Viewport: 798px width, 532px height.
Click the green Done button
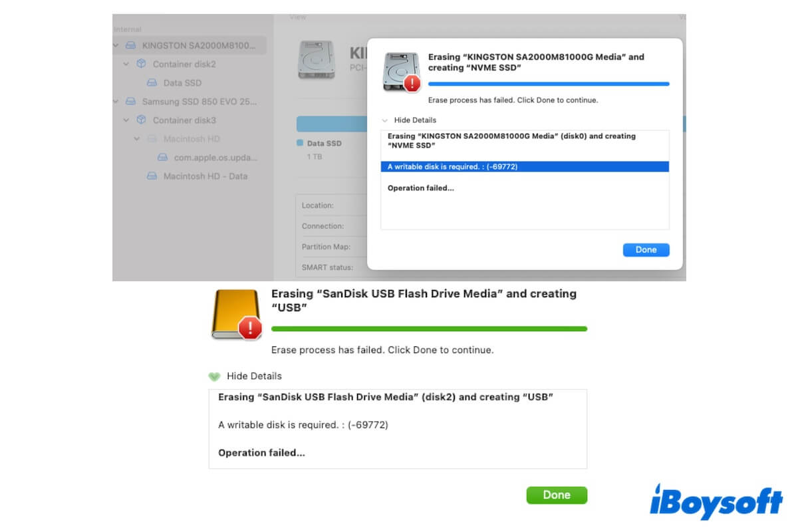tap(557, 495)
